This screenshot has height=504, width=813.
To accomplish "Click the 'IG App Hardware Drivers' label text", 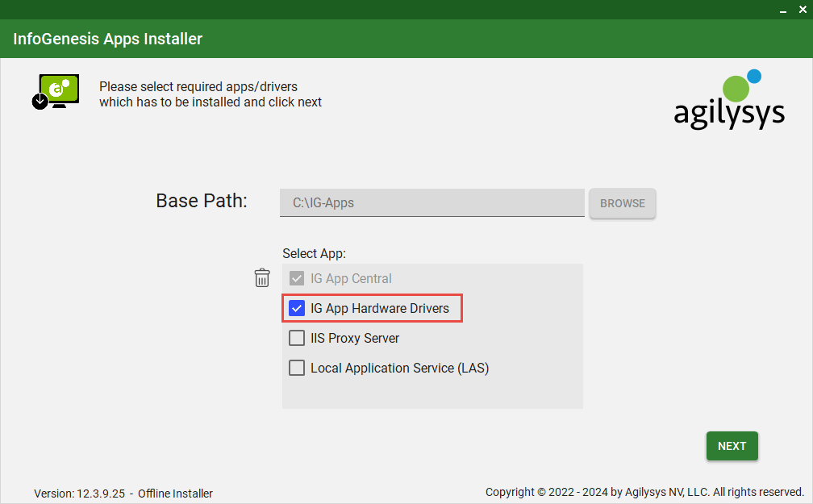I will [380, 309].
